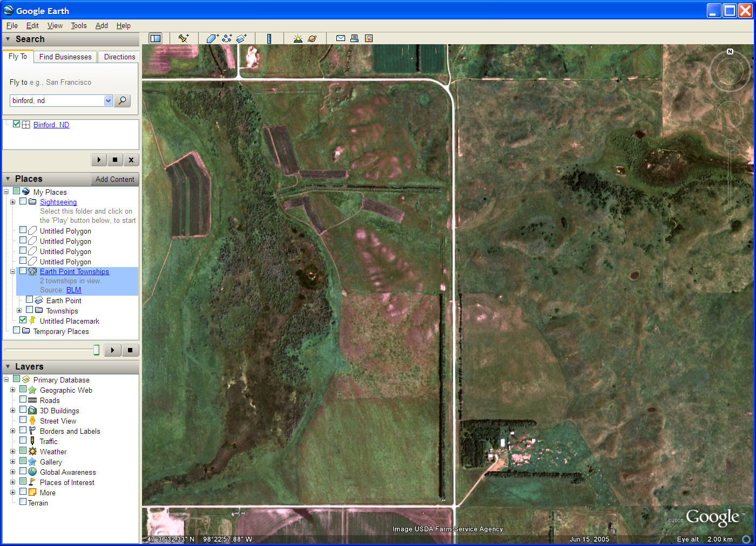Switch to Find Businesses tab
This screenshot has width=756, height=546.
coord(65,57)
